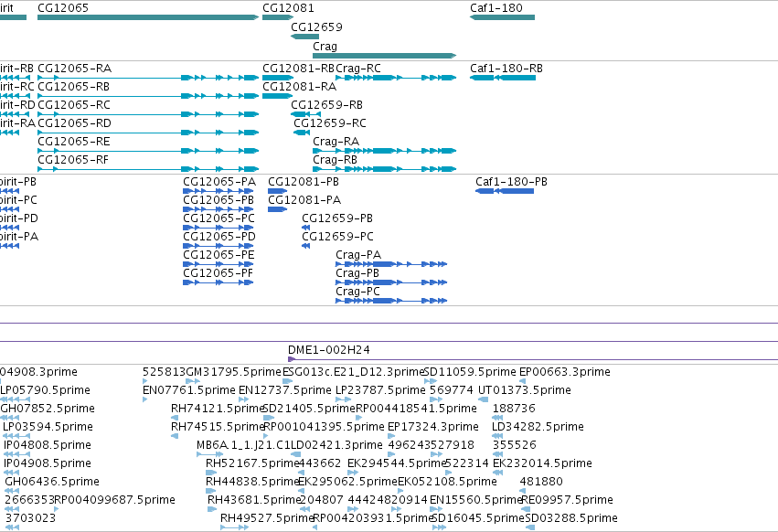The image size is (778, 532).
Task: Click transcript CG12065-RC
Action: (x=74, y=105)
